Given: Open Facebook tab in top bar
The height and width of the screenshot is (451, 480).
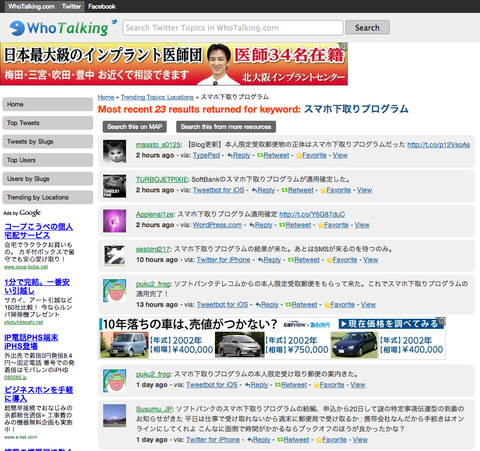Looking at the screenshot, I should coord(102,6).
